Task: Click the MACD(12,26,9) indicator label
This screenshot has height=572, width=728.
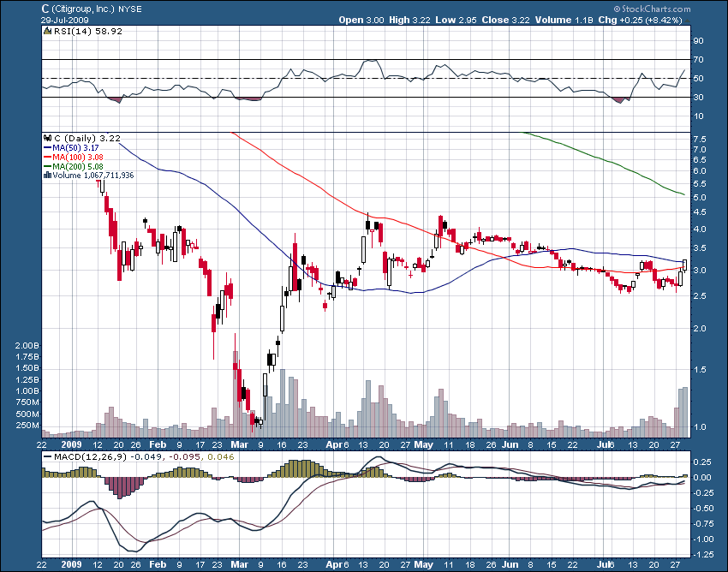Action: (90, 457)
